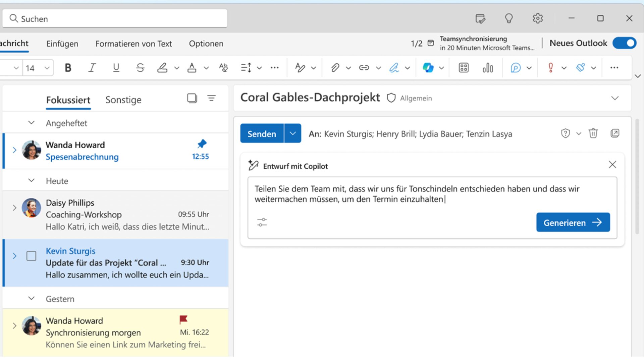Click the signature pen icon

click(x=394, y=68)
